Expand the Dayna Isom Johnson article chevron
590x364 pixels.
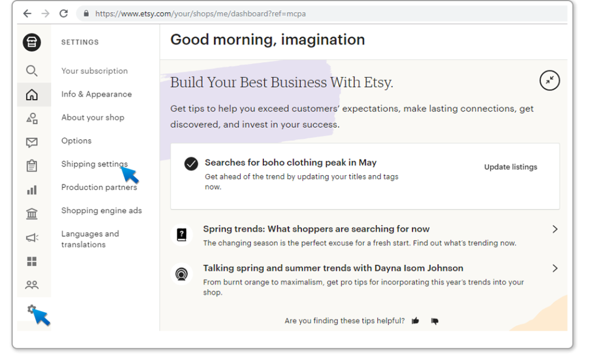pyautogui.click(x=555, y=268)
